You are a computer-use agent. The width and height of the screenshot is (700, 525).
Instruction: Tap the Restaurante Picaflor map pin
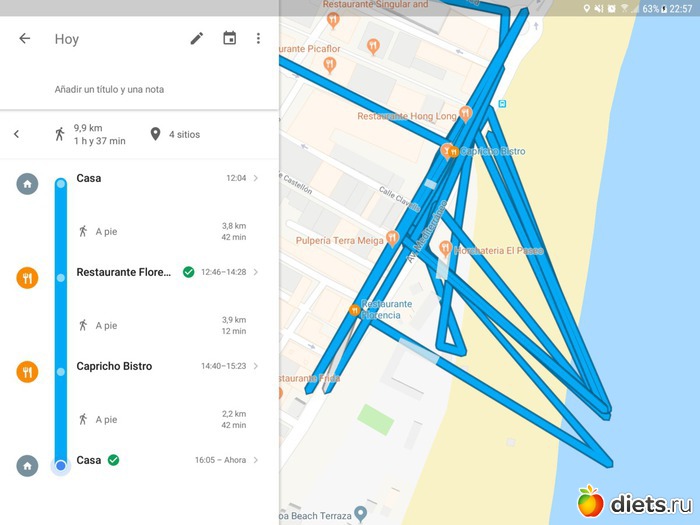click(329, 65)
